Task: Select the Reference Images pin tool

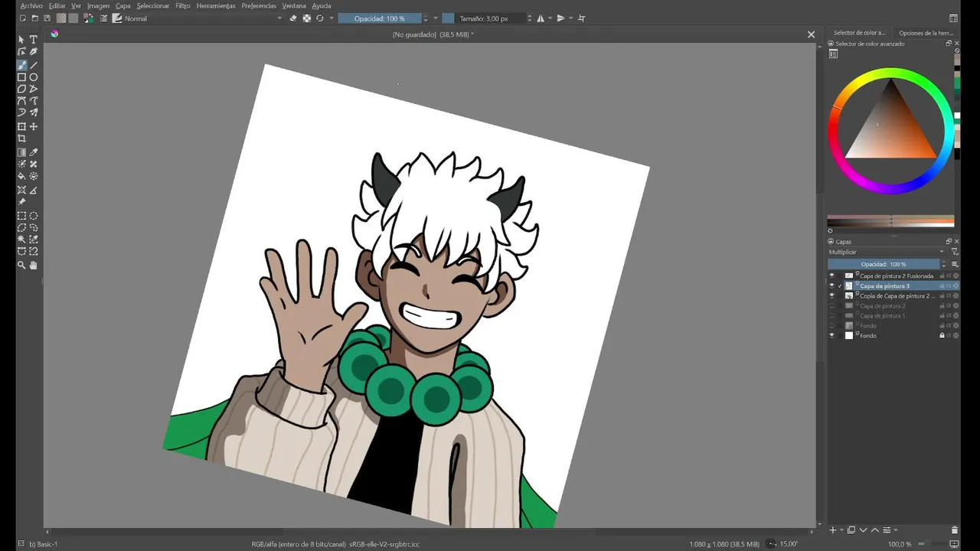Action: tap(21, 202)
